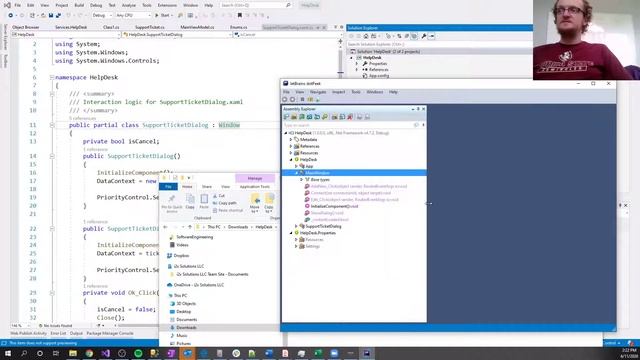Collapse SupportTicketDialog class code region
Screen dimensions: 640x360
click(x=52, y=125)
